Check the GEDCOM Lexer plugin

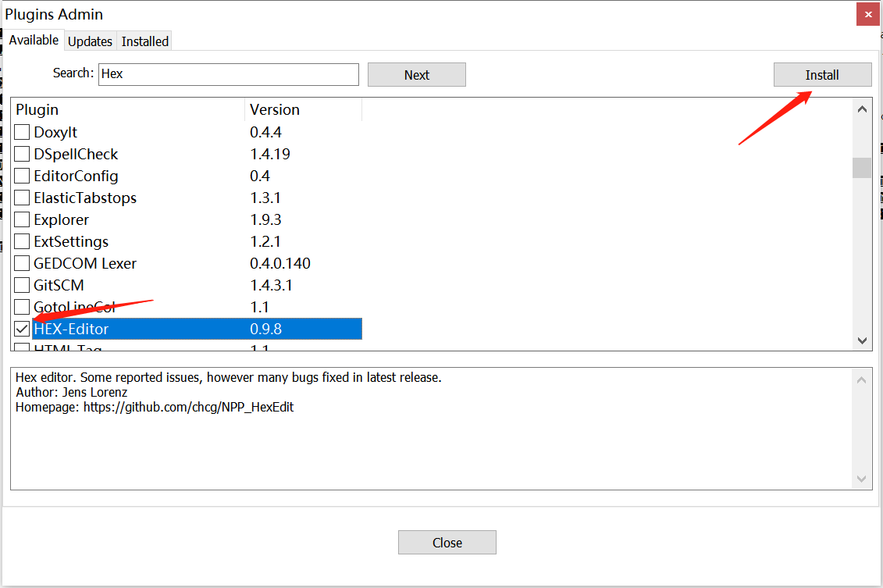pyautogui.click(x=21, y=263)
